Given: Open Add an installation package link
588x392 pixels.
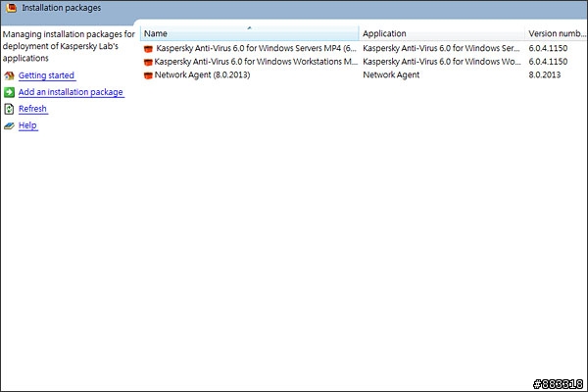Looking at the screenshot, I should tap(71, 92).
